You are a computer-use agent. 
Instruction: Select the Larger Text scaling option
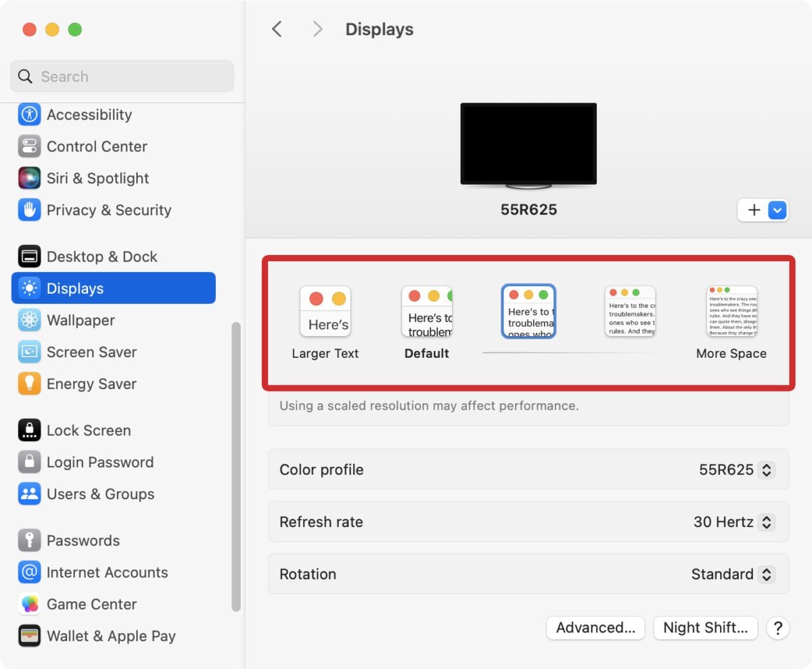325,311
